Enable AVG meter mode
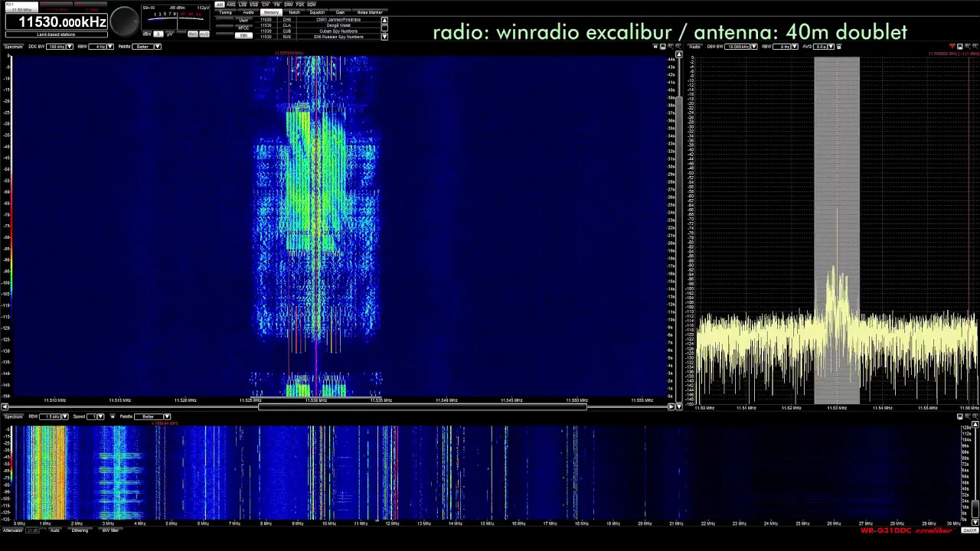 (204, 34)
